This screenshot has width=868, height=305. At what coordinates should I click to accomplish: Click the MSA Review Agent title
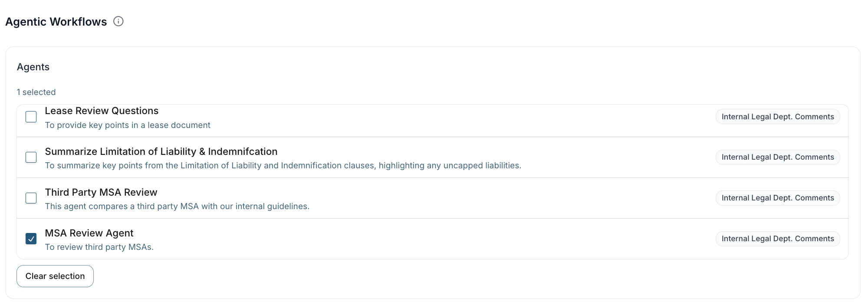pyautogui.click(x=89, y=233)
